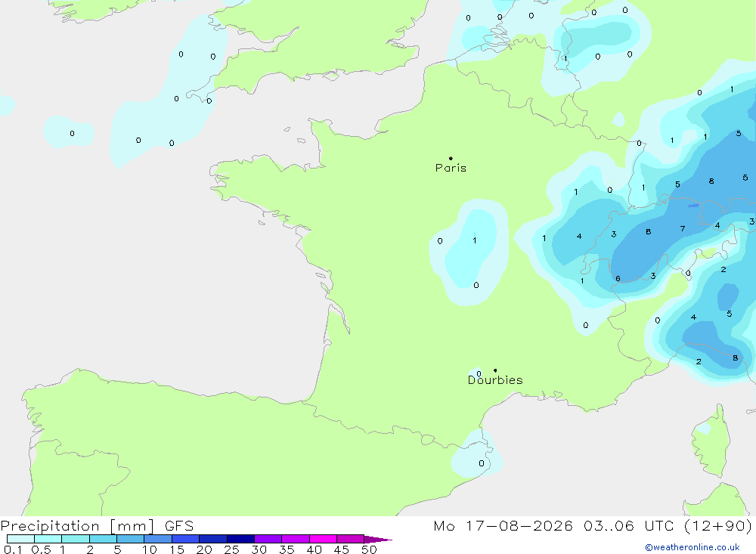The width and height of the screenshot is (756, 554).
Task: Click the legend value label '20'
Action: 204,549
